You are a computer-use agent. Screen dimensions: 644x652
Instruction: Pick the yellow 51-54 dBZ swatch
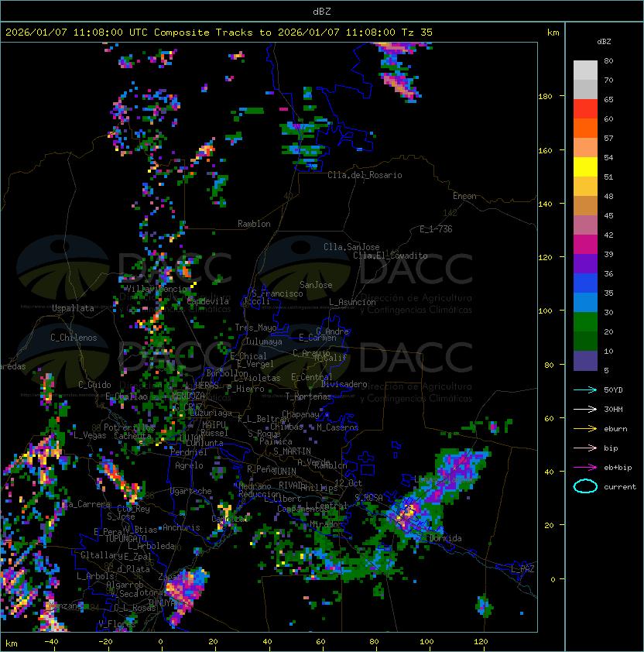585,167
